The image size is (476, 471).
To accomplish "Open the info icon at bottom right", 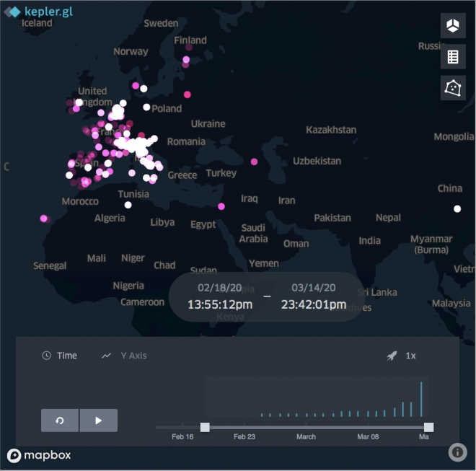I will [457, 452].
